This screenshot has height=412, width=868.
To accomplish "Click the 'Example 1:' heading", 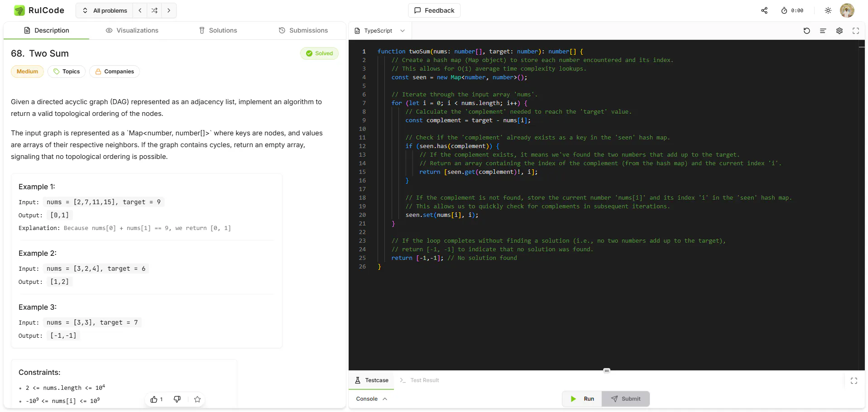I will [x=37, y=187].
